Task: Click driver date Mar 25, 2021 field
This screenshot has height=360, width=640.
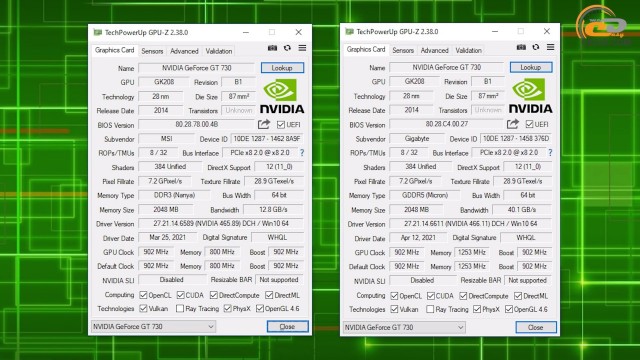Action: [x=167, y=238]
